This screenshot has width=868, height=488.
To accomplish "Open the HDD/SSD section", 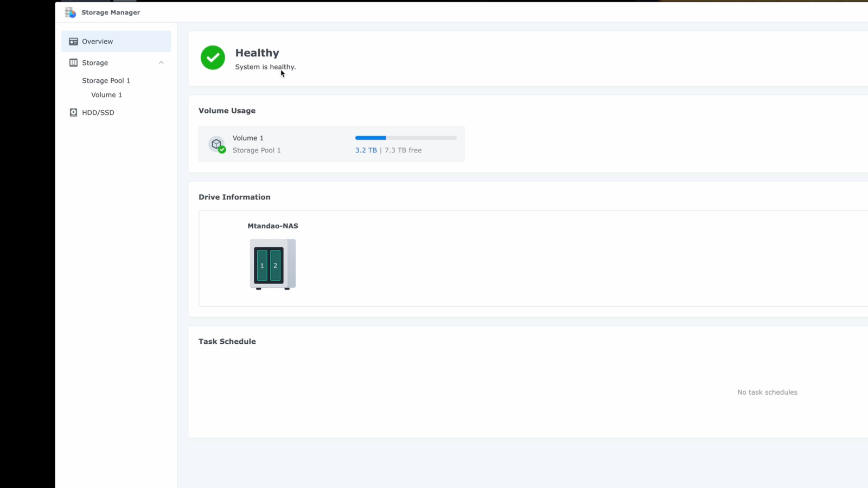I will coord(98,112).
